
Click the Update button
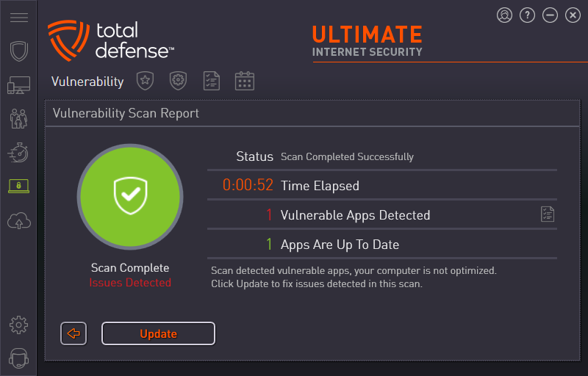click(x=158, y=333)
